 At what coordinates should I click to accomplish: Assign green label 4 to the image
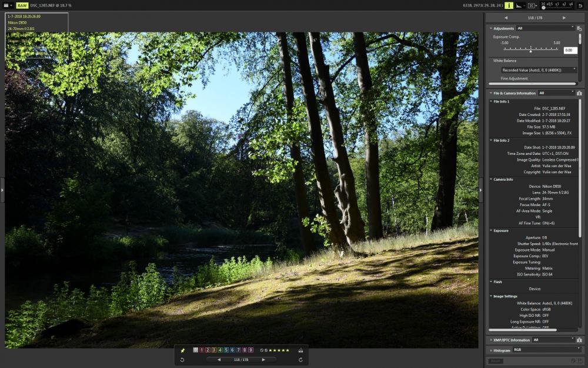(220, 350)
